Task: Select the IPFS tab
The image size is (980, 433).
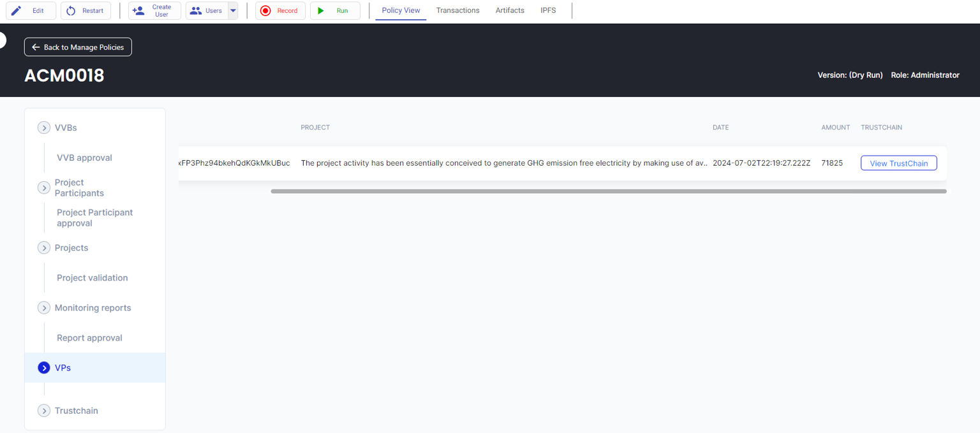Action: (548, 11)
